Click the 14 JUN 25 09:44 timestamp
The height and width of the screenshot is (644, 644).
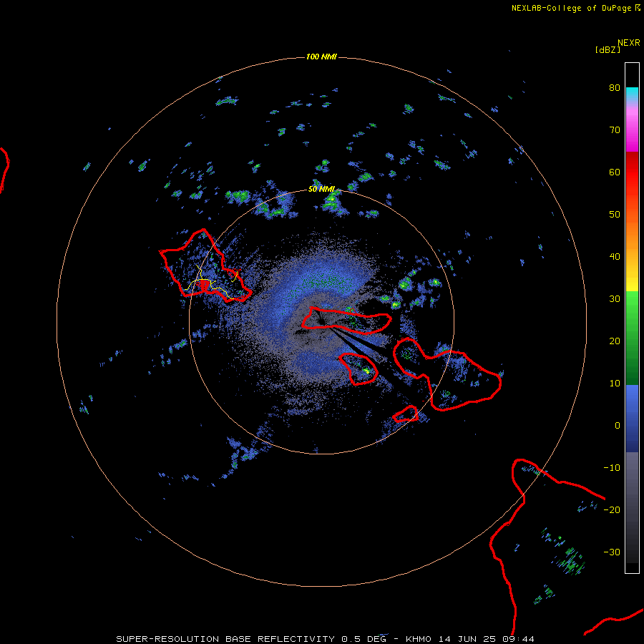click(487, 639)
